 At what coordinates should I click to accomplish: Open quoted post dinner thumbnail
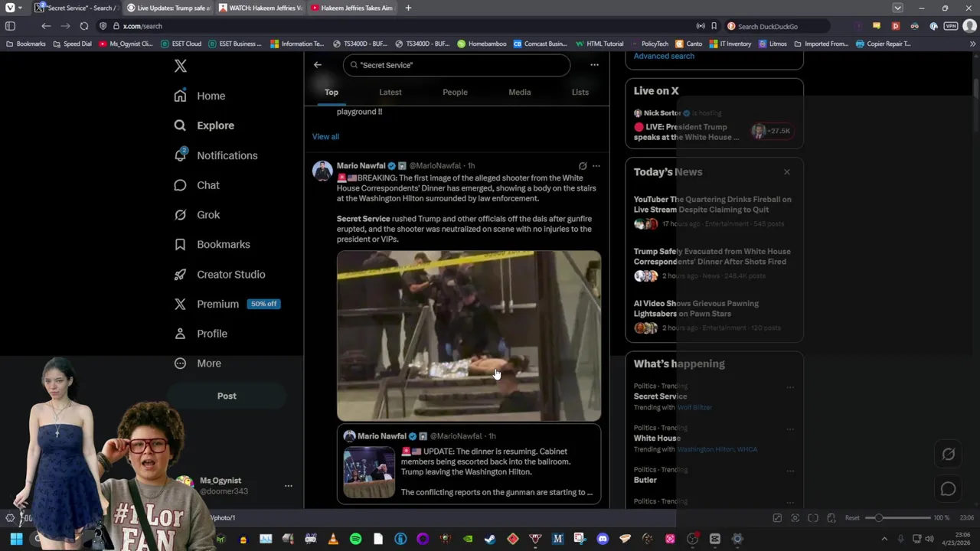369,472
